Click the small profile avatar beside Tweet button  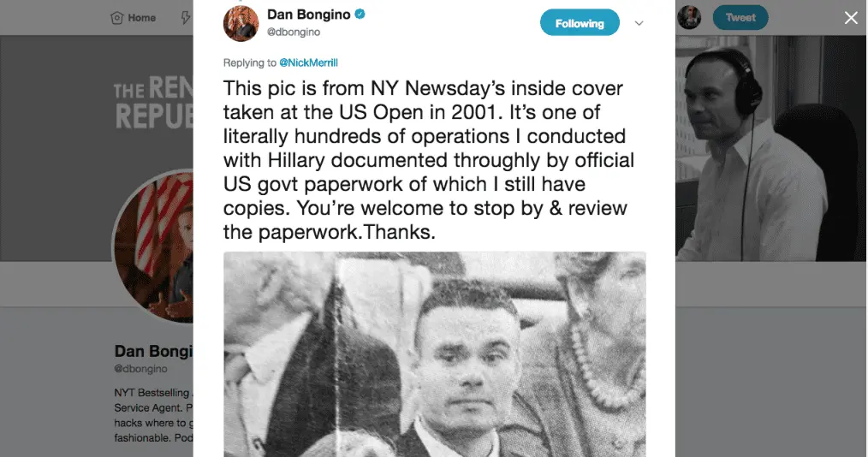(689, 17)
